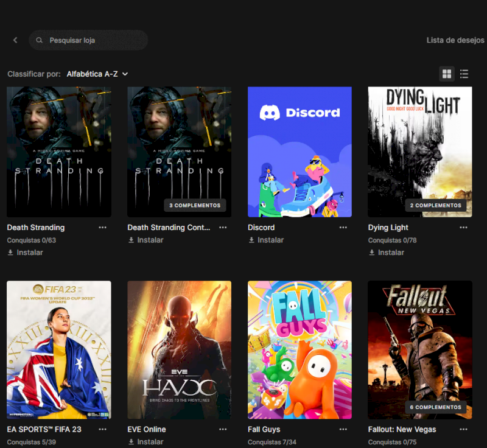Click the Dying Light title text
Viewport: 487px width, 448px height.
(388, 228)
